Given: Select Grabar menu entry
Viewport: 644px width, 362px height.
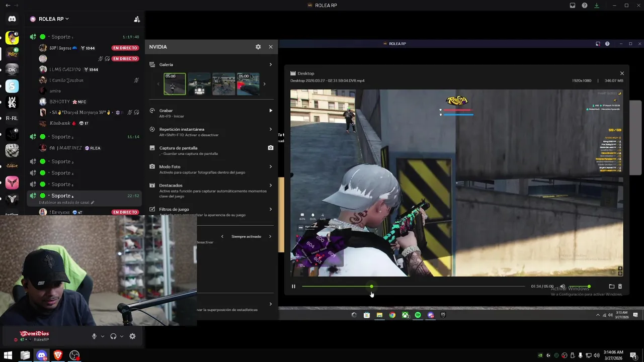Looking at the screenshot, I should [166, 111].
